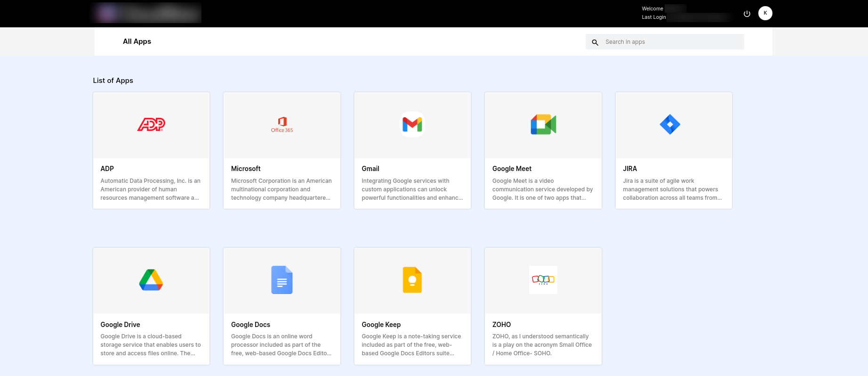Click the Gmail app title
This screenshot has width=868, height=376.
[x=370, y=169]
